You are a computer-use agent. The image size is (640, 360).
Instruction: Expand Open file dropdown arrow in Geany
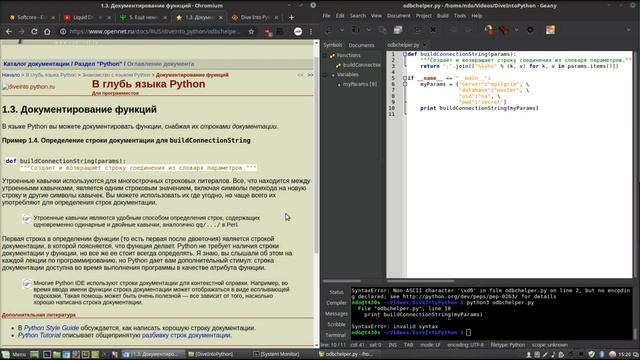(x=369, y=30)
